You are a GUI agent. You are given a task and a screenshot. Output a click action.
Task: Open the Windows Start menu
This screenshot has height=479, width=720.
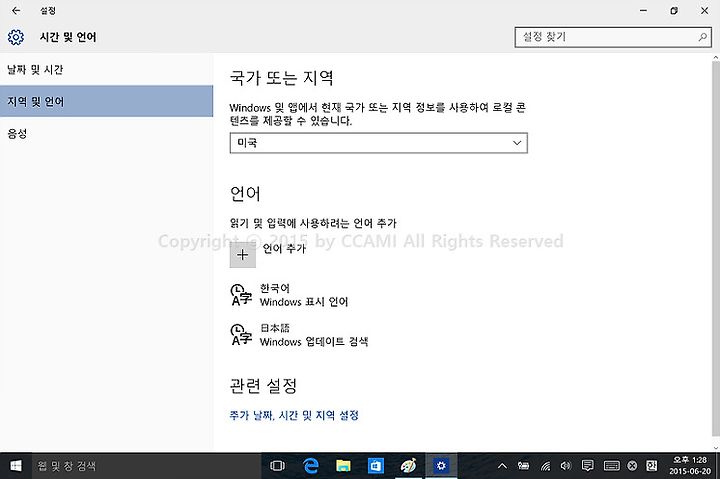point(16,466)
